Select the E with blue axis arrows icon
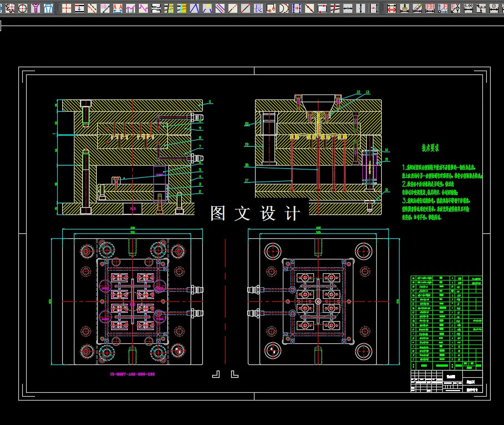The height and width of the screenshot is (425, 504). point(443,8)
